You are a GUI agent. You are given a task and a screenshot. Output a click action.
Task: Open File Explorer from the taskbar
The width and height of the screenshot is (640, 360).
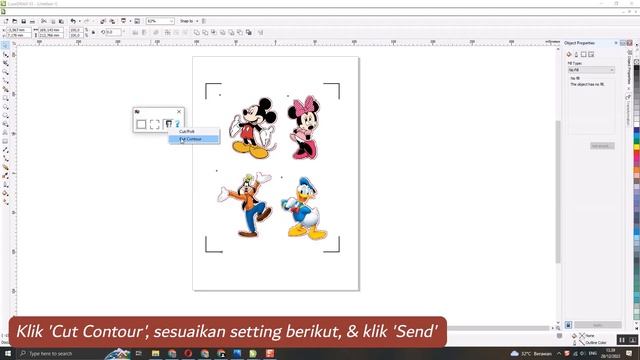(156, 353)
